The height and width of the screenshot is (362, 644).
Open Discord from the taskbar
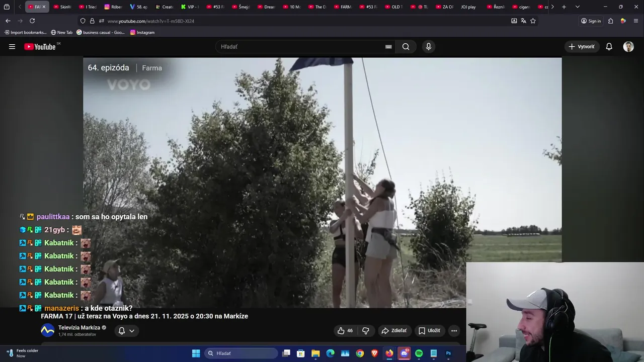point(404,353)
